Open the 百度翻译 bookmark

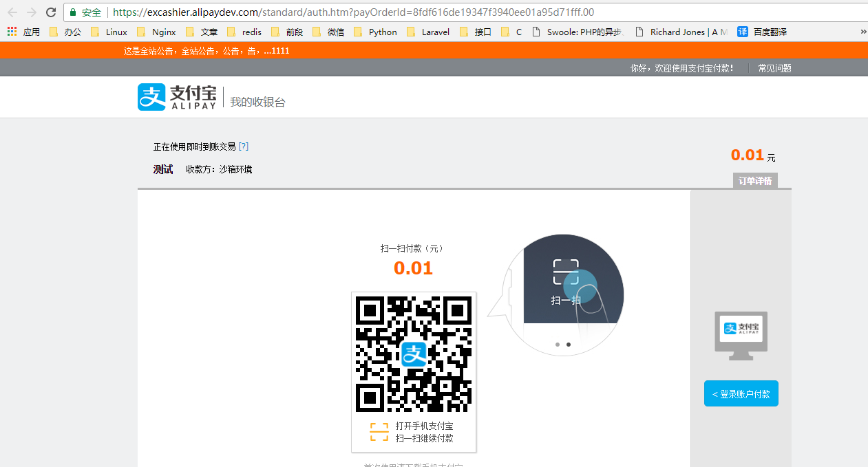coord(762,32)
